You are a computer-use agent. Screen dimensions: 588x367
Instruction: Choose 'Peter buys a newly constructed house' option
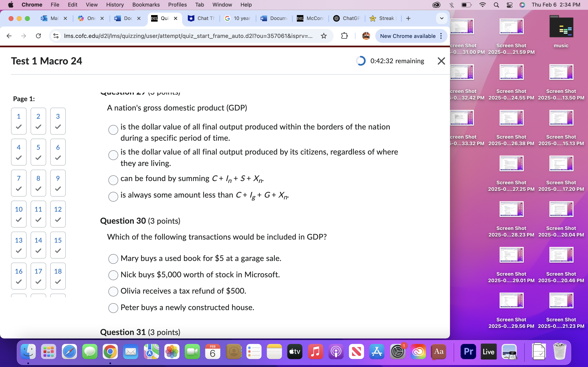[113, 308]
